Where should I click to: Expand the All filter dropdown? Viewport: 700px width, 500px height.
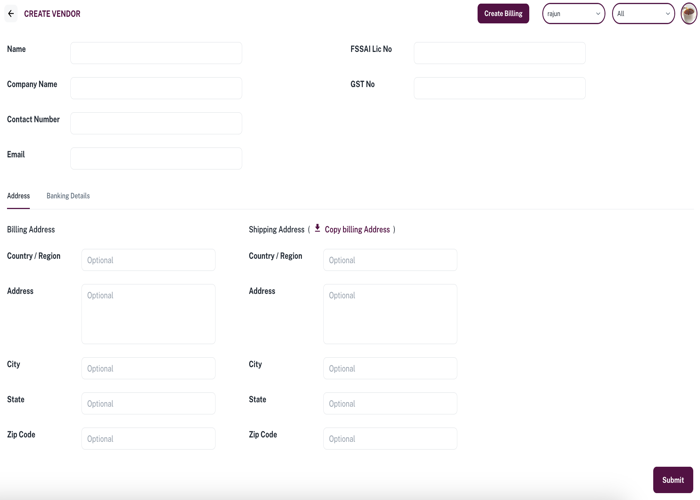[643, 14]
